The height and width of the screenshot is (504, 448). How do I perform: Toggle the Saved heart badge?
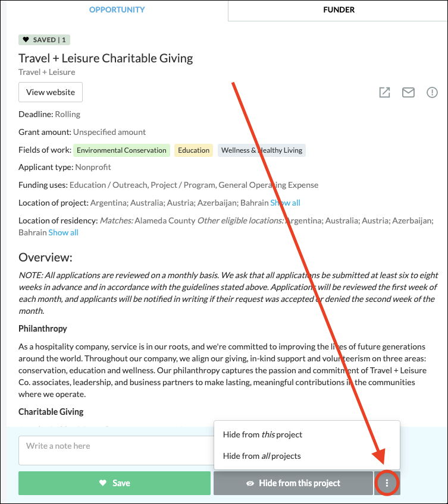[x=45, y=40]
